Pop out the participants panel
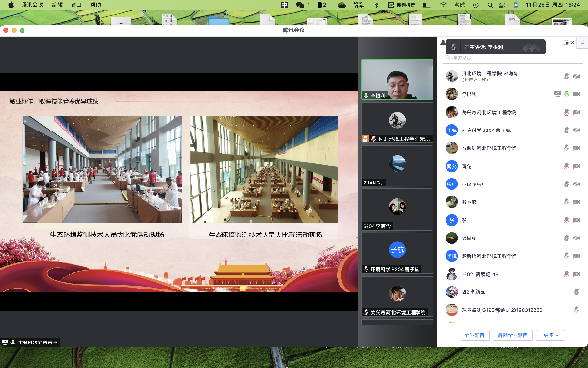Image resolution: width=588 pixels, height=368 pixels. pyautogui.click(x=566, y=43)
